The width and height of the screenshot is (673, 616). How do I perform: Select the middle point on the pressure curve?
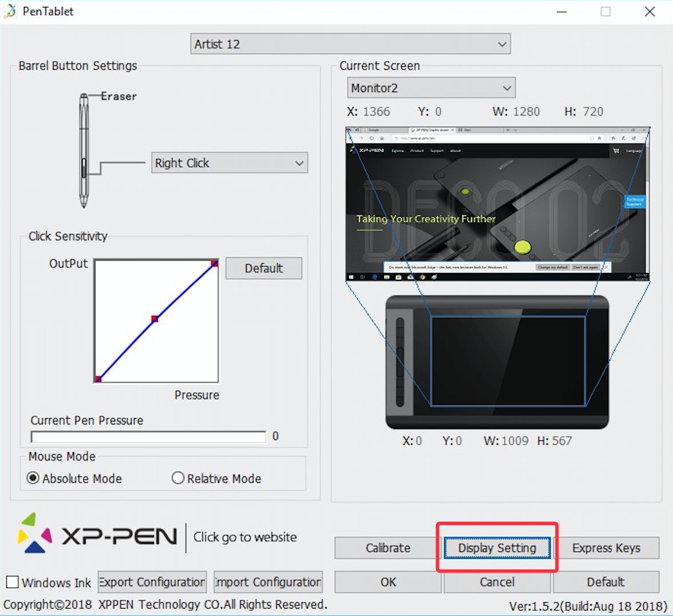(x=155, y=319)
